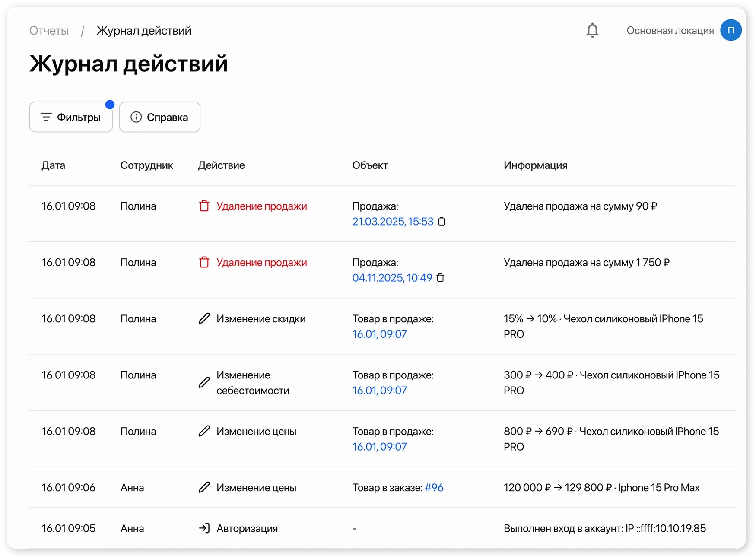The height and width of the screenshot is (559, 756).
Task: Open the Справка help section
Action: (159, 117)
